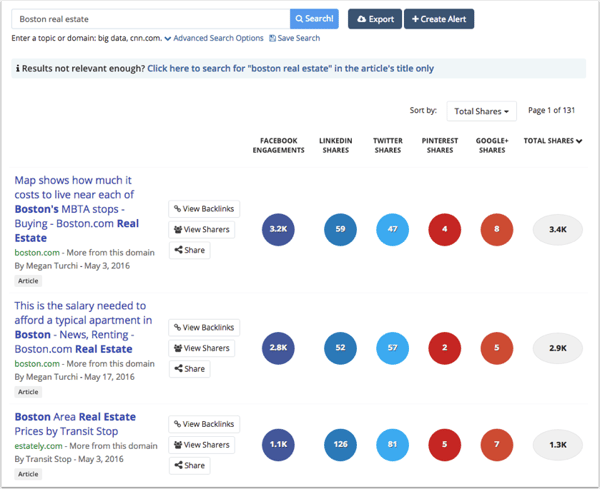Click the Create Alert button
This screenshot has width=600, height=489.
439,19
